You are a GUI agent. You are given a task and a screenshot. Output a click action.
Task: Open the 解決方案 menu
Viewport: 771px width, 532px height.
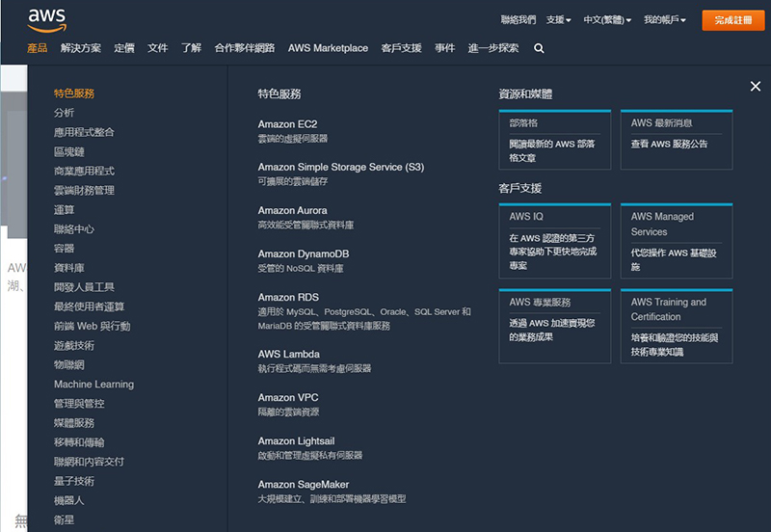tap(81, 48)
